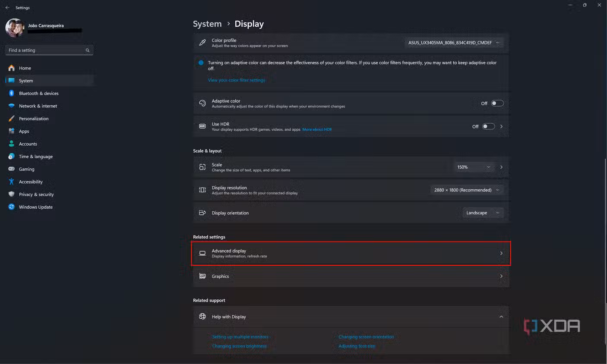The image size is (607, 364).
Task: Click the Bluetooth icon in sidebar
Action: pyautogui.click(x=12, y=93)
